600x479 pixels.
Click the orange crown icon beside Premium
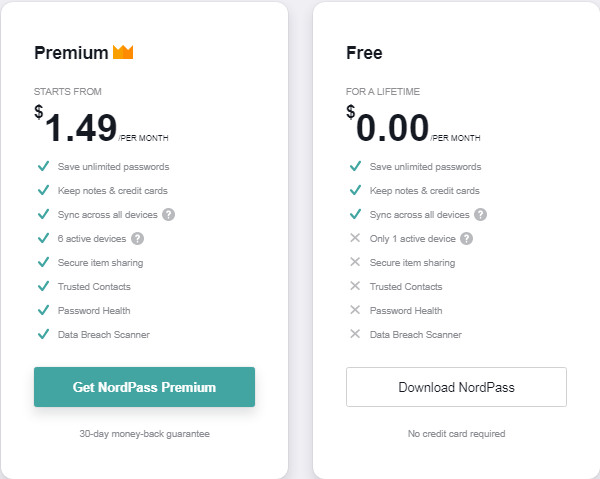(x=123, y=52)
